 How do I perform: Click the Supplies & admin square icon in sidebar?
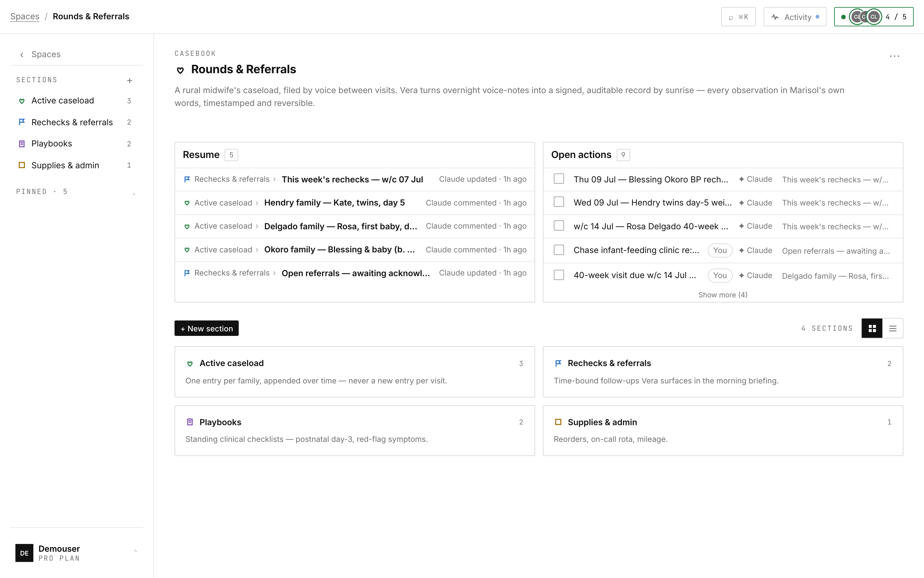click(22, 165)
